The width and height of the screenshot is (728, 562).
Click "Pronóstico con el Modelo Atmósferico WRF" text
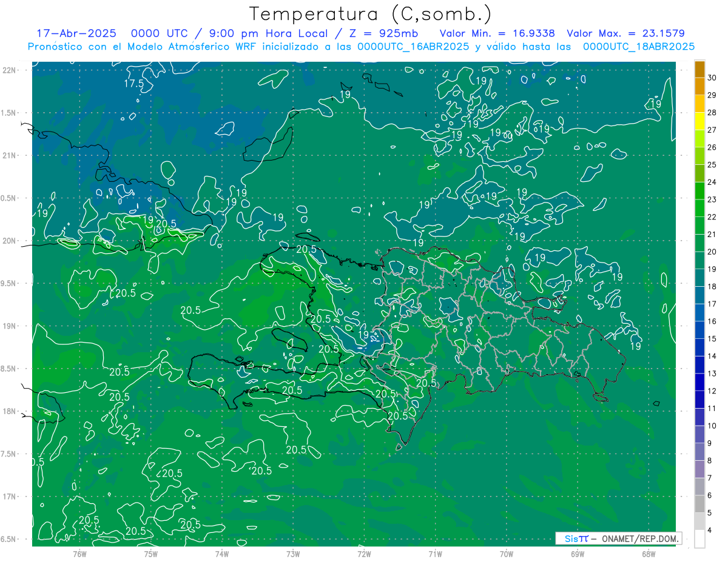point(141,46)
